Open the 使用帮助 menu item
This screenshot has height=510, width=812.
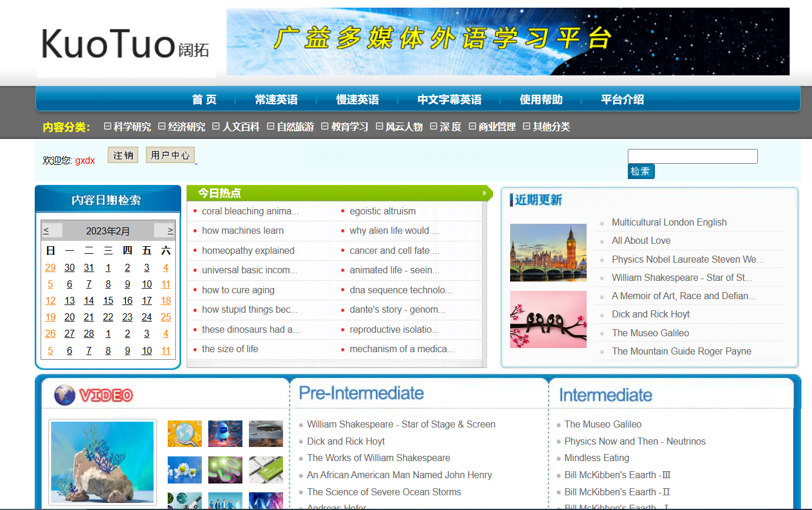click(x=541, y=100)
